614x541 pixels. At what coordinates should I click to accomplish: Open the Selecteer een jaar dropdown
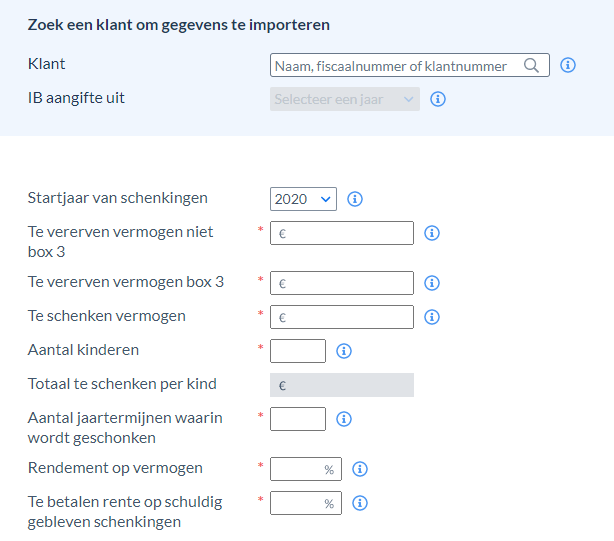tap(345, 99)
